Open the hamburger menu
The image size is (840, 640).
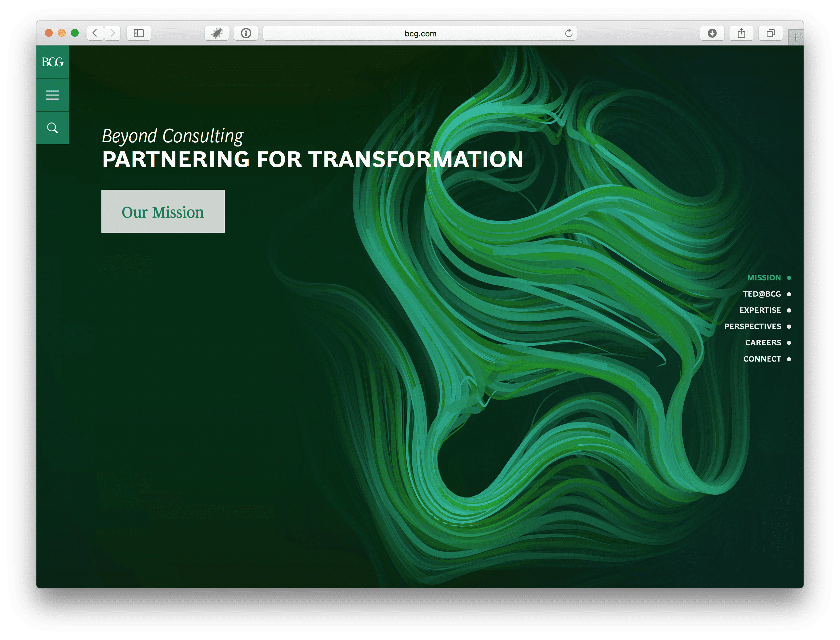coord(53,95)
